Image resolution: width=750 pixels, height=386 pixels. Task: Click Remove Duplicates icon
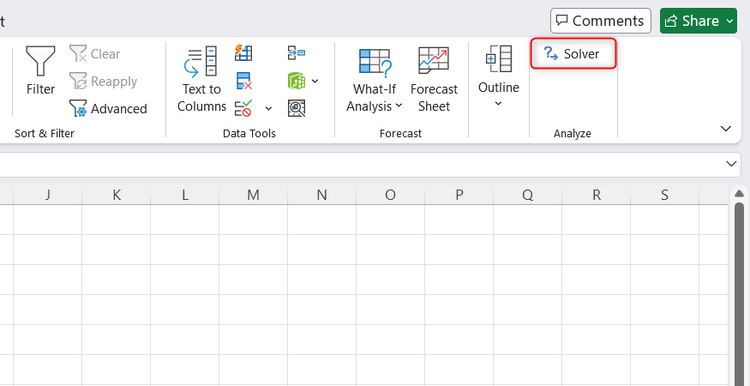coord(244,81)
